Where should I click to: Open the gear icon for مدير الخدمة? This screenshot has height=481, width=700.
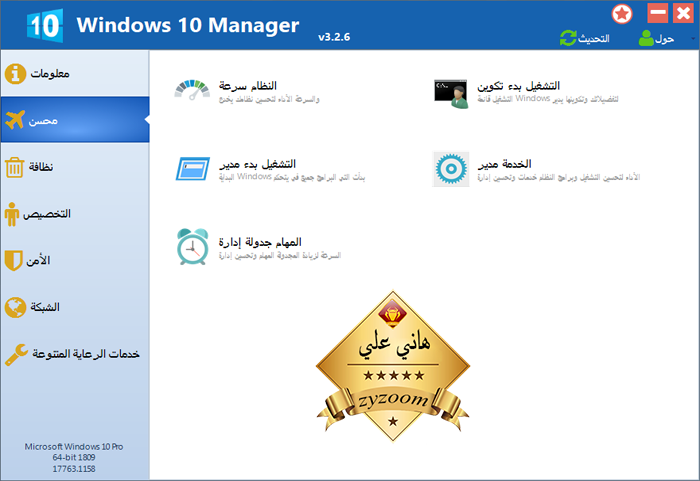451,169
